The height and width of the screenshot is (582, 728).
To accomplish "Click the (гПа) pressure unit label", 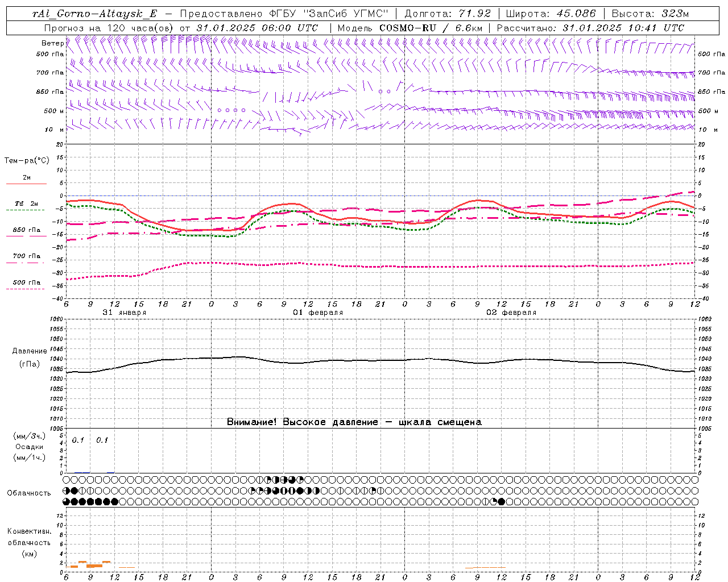I will pos(30,364).
